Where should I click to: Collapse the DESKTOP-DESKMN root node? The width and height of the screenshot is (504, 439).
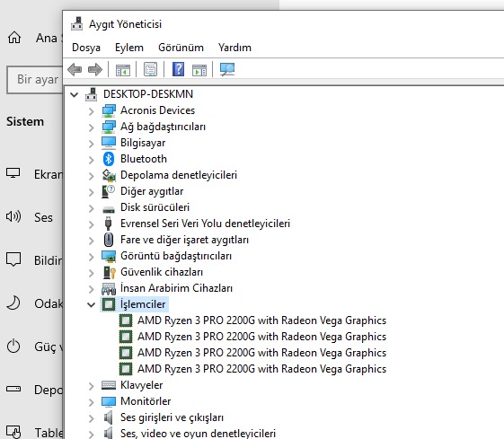(75, 94)
